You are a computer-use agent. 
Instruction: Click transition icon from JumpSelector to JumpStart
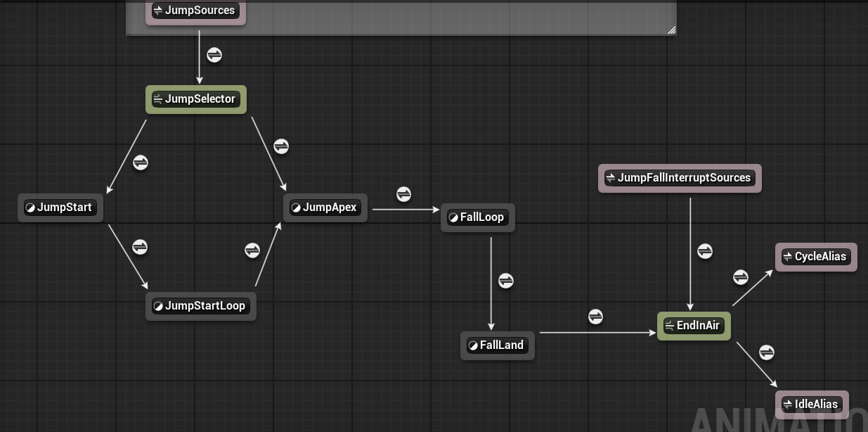pos(141,163)
